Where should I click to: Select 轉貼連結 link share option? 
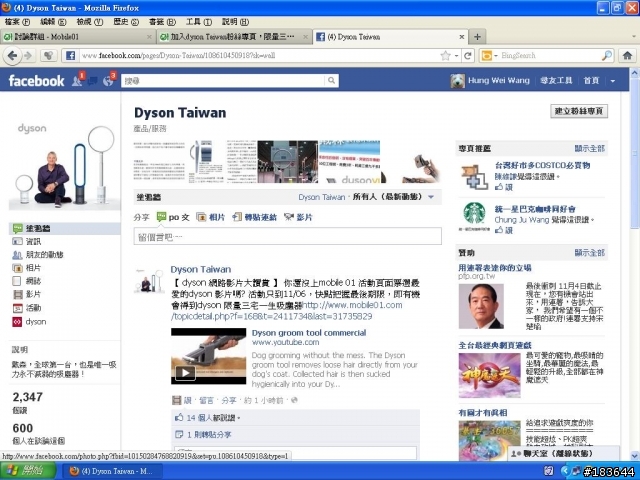point(255,217)
